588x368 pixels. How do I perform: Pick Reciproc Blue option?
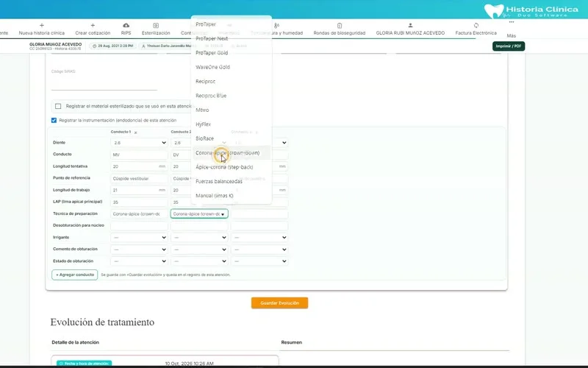(x=232, y=96)
